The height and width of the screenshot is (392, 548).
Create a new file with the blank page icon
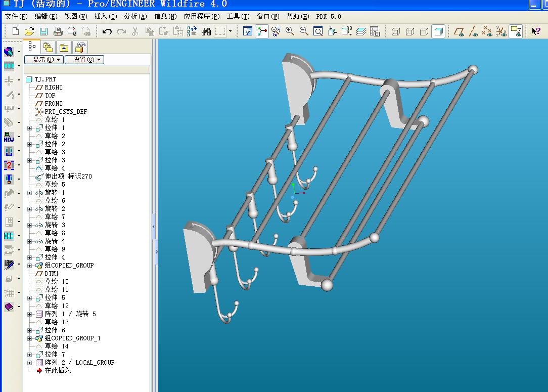pyautogui.click(x=15, y=31)
